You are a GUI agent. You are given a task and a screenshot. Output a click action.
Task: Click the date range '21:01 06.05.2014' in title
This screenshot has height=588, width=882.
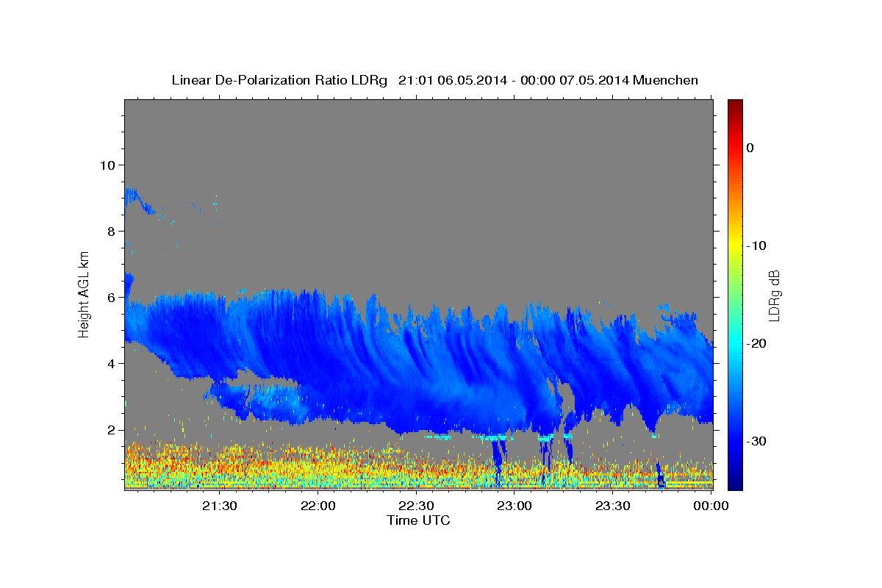(452, 80)
